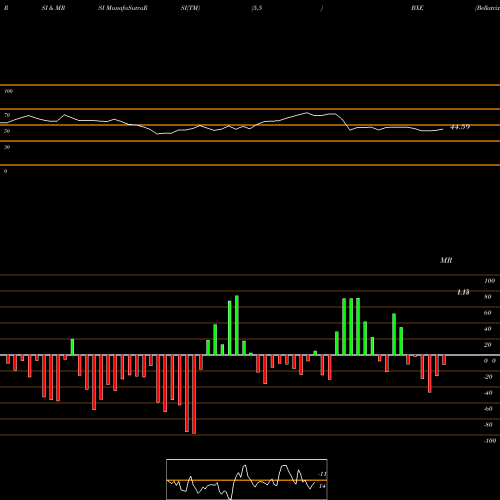The height and width of the screenshot is (500, 500).
Task: Click the 80 label on the MR axis
Action: 488,297
